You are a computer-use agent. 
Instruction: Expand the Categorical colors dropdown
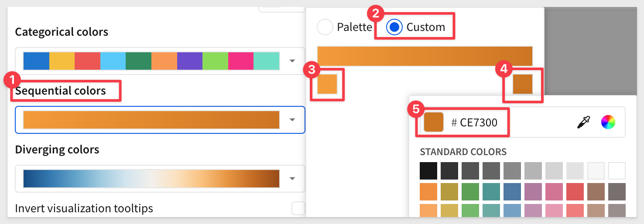tap(292, 61)
